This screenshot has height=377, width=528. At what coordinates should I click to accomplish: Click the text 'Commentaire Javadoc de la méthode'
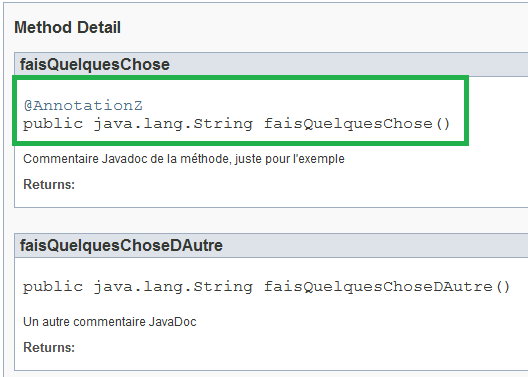pyautogui.click(x=127, y=159)
